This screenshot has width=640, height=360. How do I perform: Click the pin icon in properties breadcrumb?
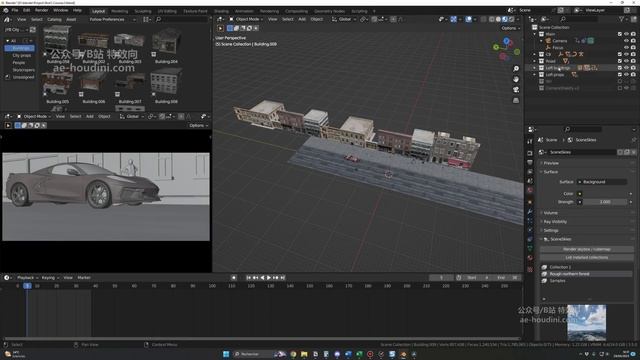pos(634,140)
